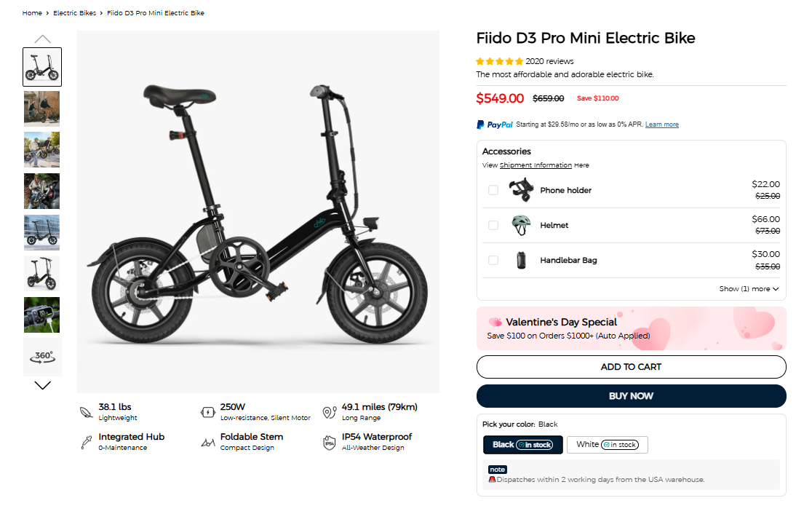Tick the Helmet accessory checkbox
The height and width of the screenshot is (506, 812).
493,225
